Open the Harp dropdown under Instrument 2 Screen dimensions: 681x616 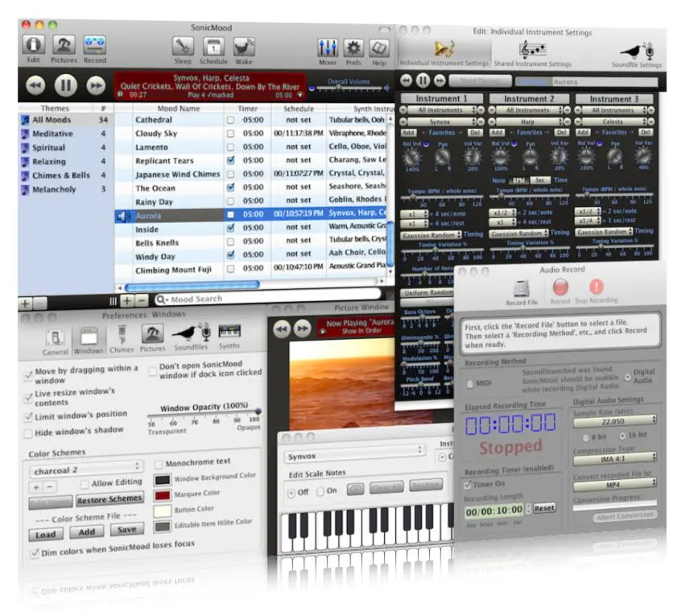click(x=530, y=122)
